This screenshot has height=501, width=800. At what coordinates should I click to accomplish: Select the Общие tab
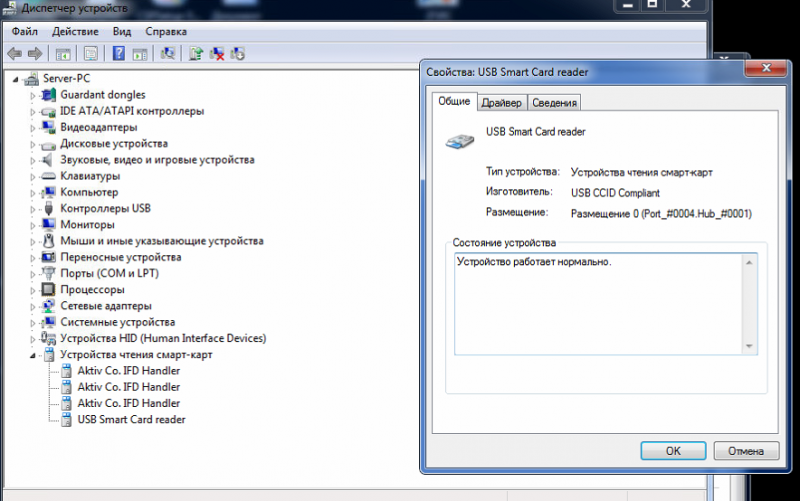(454, 101)
